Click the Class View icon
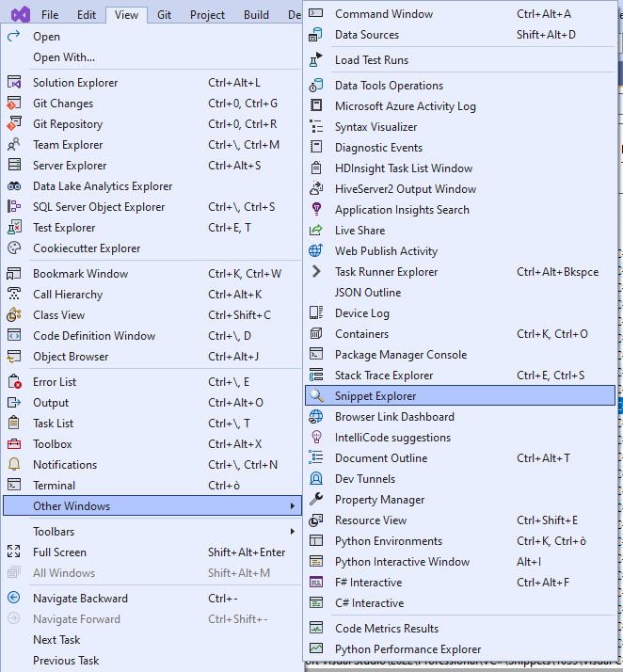 [14, 315]
